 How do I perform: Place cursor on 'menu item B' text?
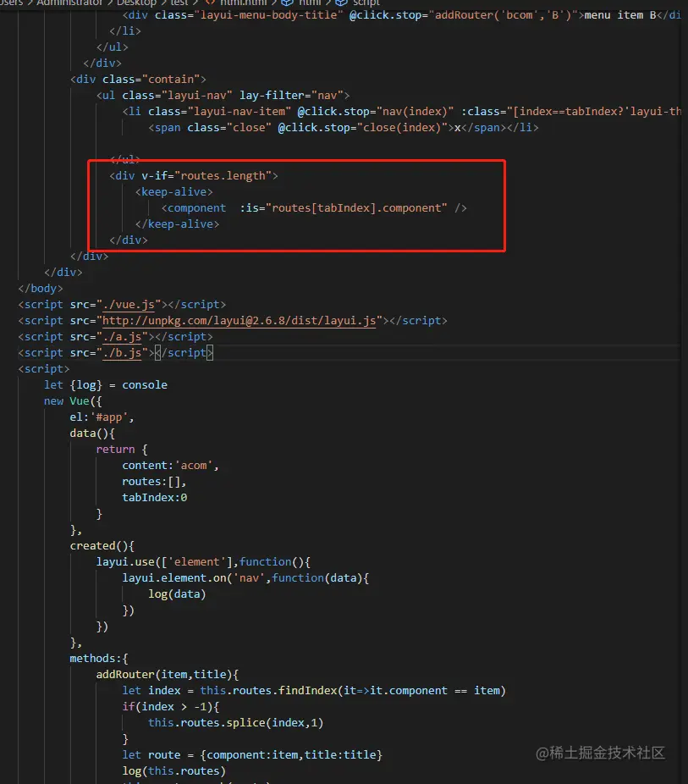[620, 15]
